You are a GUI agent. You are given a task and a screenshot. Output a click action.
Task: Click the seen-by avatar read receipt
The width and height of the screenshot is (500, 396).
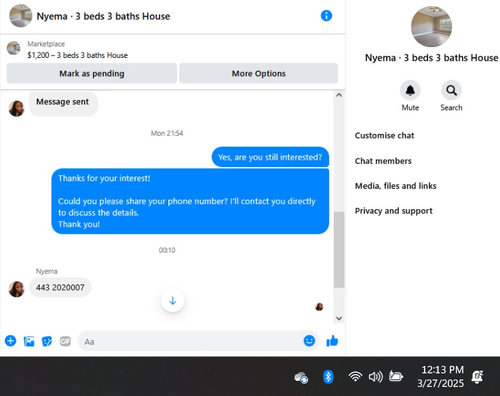click(x=319, y=307)
